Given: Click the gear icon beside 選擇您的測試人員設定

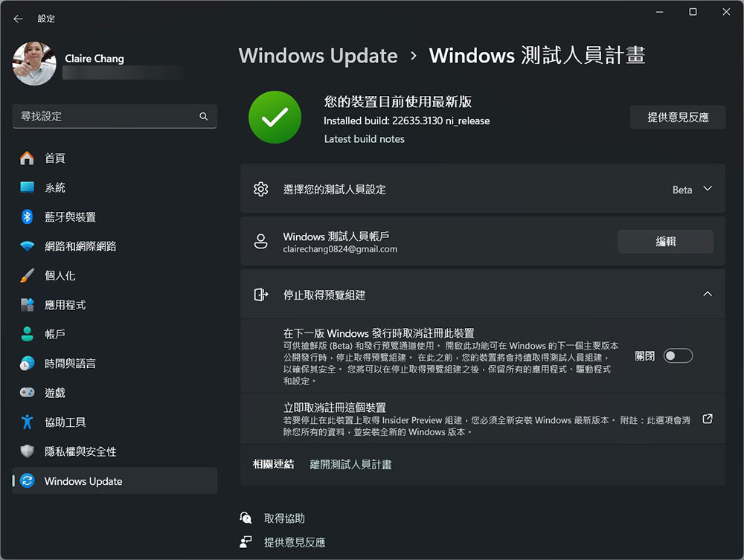Looking at the screenshot, I should [x=261, y=189].
